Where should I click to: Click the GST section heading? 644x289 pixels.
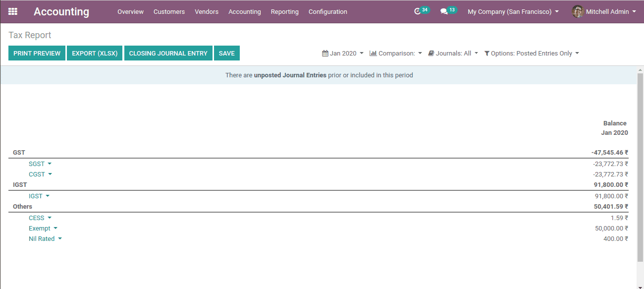19,153
